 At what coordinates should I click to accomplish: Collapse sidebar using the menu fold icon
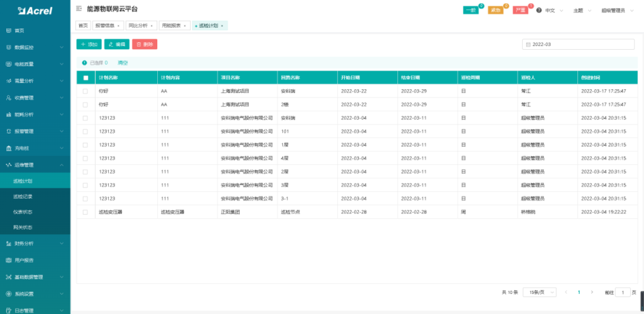[x=79, y=9]
